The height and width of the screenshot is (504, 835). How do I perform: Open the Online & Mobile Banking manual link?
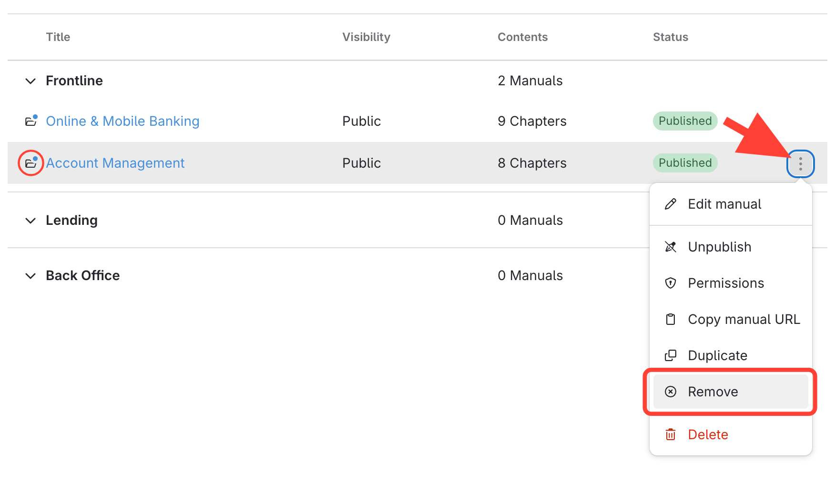click(122, 121)
